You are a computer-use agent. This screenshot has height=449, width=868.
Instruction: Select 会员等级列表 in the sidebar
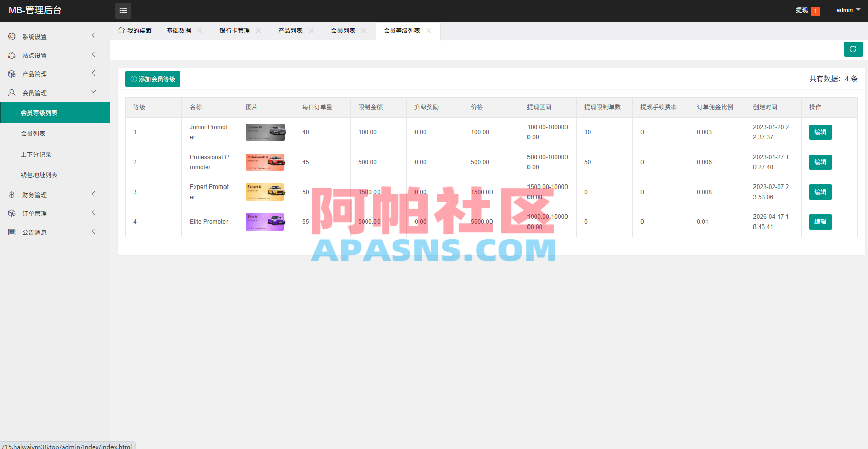[x=55, y=113]
